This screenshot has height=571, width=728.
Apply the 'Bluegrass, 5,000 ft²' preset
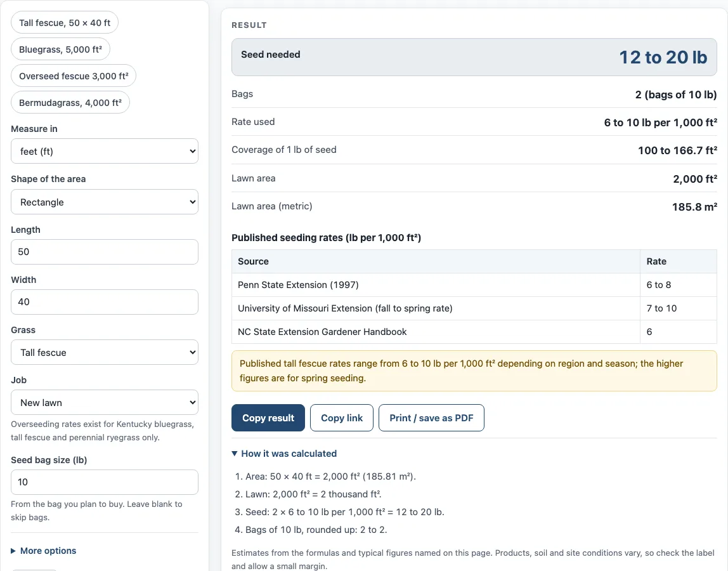[60, 49]
